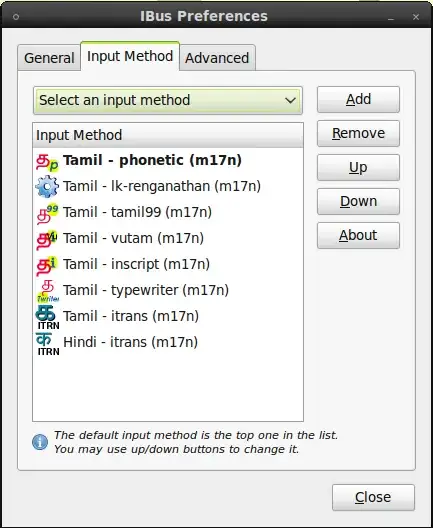The height and width of the screenshot is (528, 433).
Task: Switch to the Input Method tab
Action: click(130, 56)
